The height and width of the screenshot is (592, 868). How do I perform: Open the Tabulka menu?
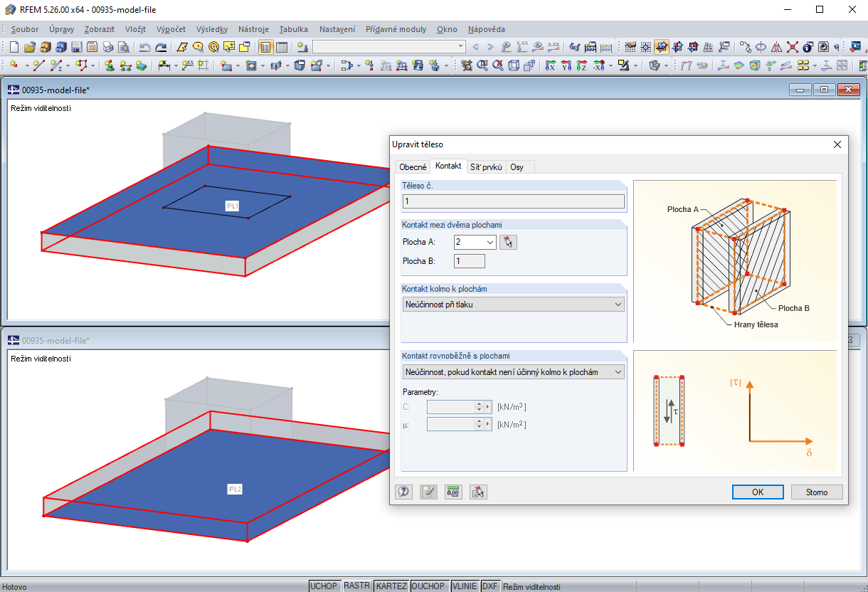[294, 29]
